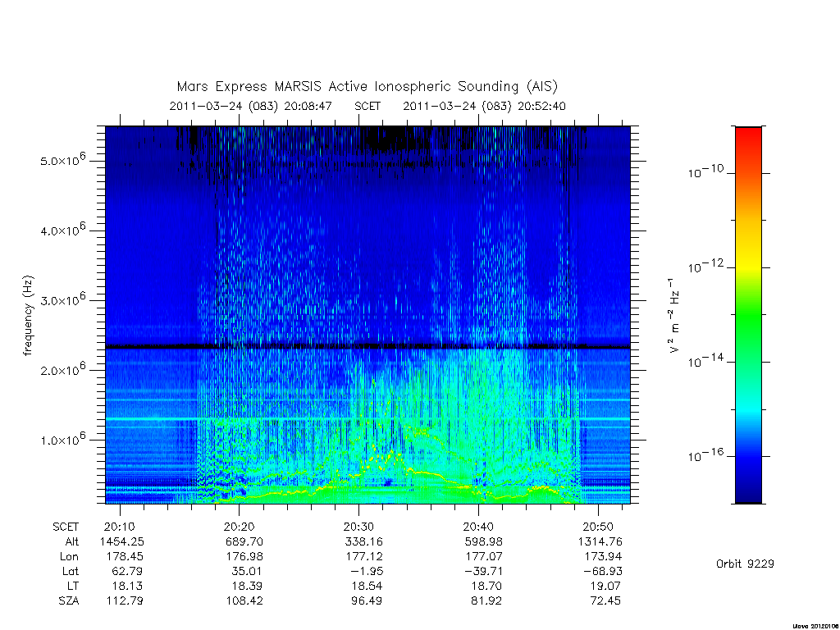The height and width of the screenshot is (630, 840).
Task: Click SZA value 112.79
Action: 125,600
